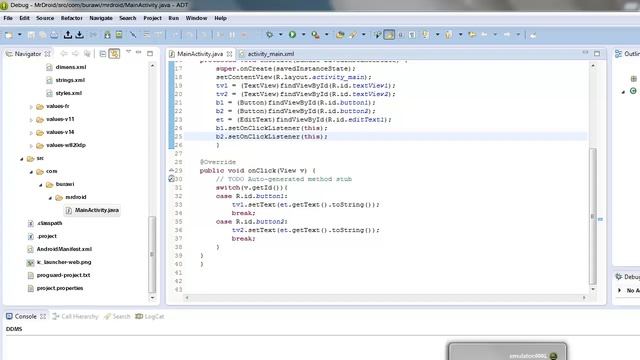Click the External Tools run icon
This screenshot has height=360, width=640.
(x=316, y=35)
